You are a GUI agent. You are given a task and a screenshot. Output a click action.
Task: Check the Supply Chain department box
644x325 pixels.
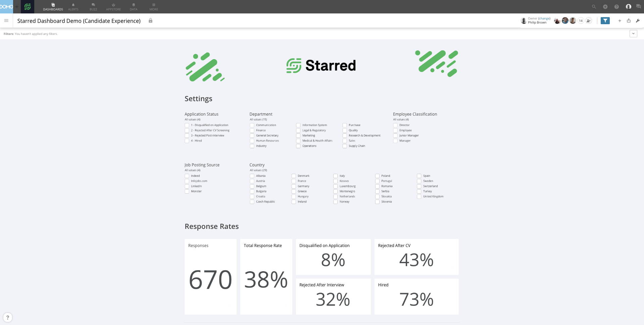[345, 146]
